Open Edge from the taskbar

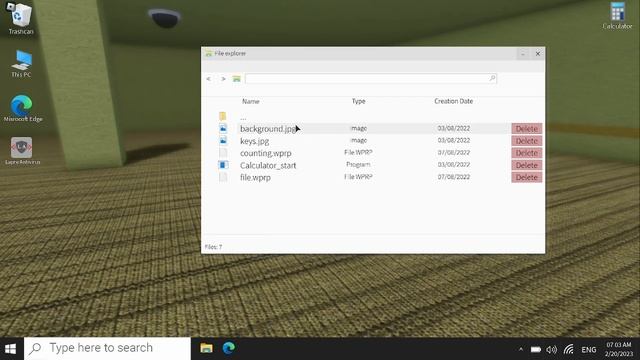click(229, 348)
